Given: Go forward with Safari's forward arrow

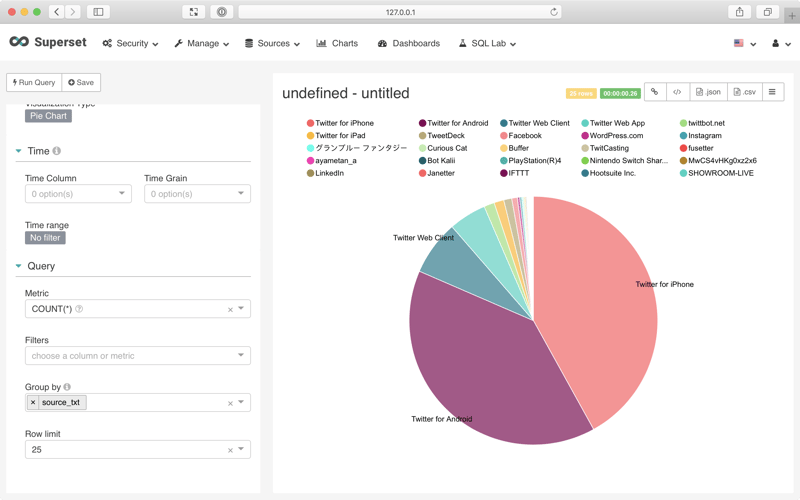Looking at the screenshot, I should [x=73, y=12].
